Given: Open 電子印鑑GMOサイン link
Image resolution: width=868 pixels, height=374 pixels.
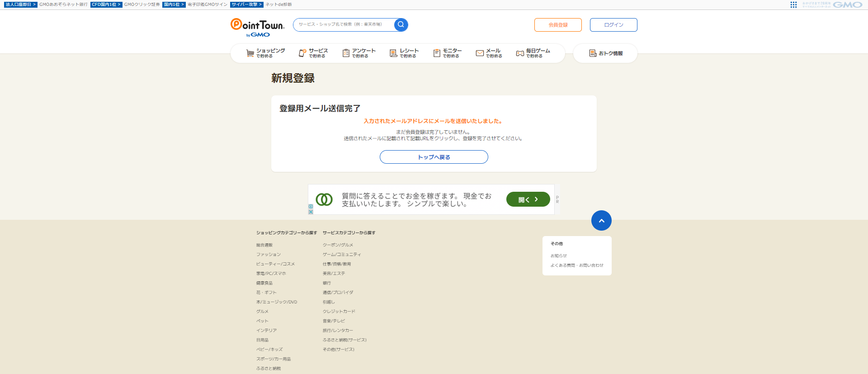Looking at the screenshot, I should click(x=208, y=5).
